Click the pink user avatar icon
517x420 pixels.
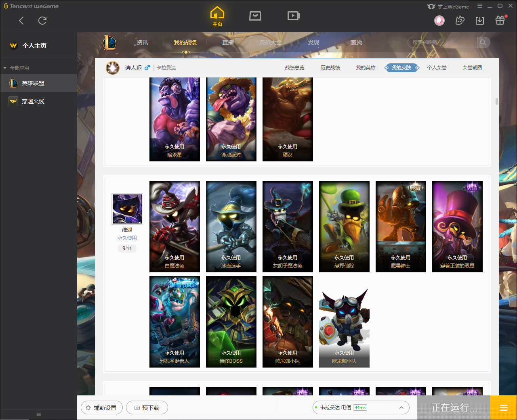[x=439, y=20]
